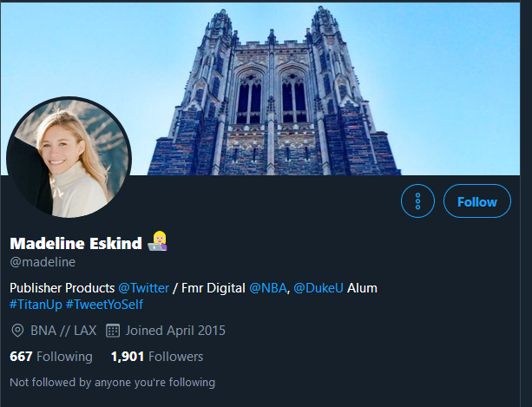Click the @madeline username handle
The width and height of the screenshot is (532, 407).
click(x=42, y=261)
